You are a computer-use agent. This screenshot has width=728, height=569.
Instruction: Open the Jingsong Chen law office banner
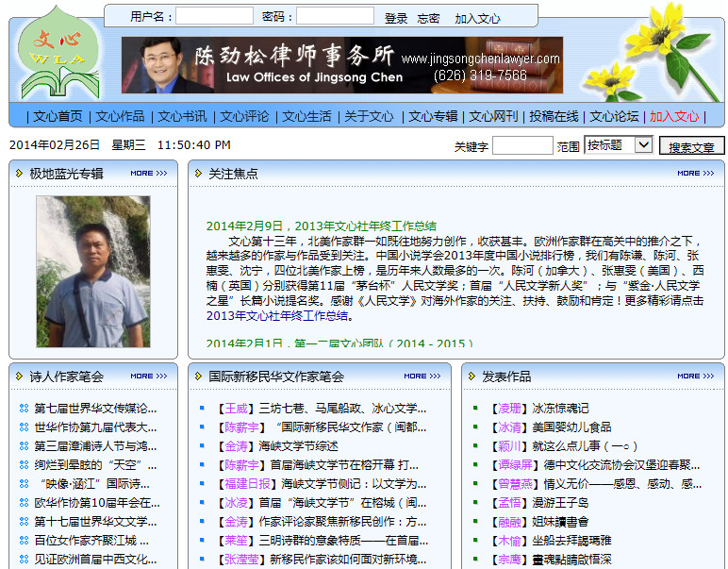pyautogui.click(x=341, y=65)
